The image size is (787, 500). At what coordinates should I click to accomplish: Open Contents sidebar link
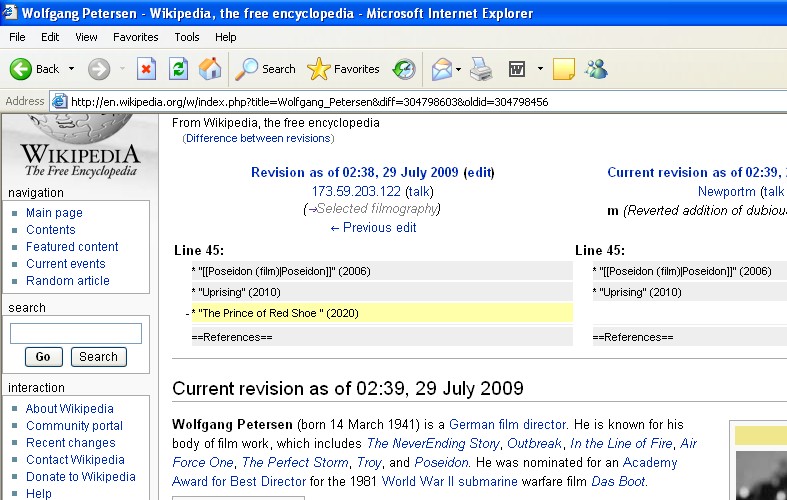point(51,230)
